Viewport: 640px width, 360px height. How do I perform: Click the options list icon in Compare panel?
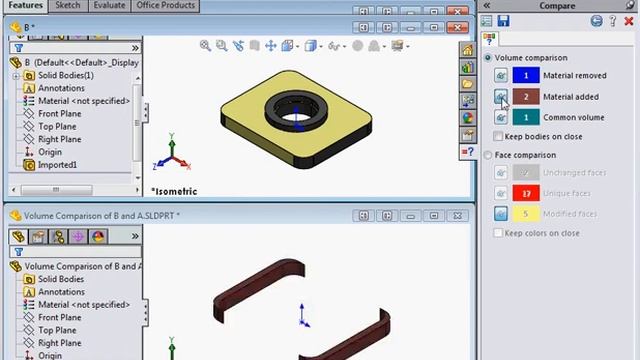click(x=486, y=21)
